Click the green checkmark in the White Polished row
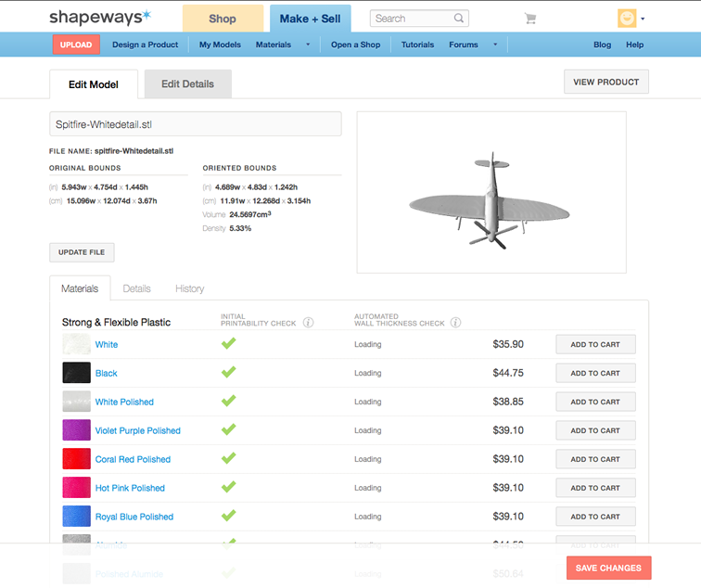This screenshot has width=701, height=588. tap(228, 401)
